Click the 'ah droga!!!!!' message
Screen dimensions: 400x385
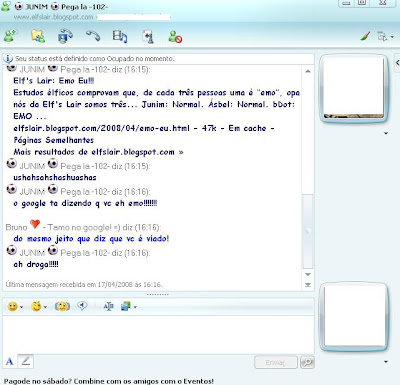pyautogui.click(x=36, y=264)
